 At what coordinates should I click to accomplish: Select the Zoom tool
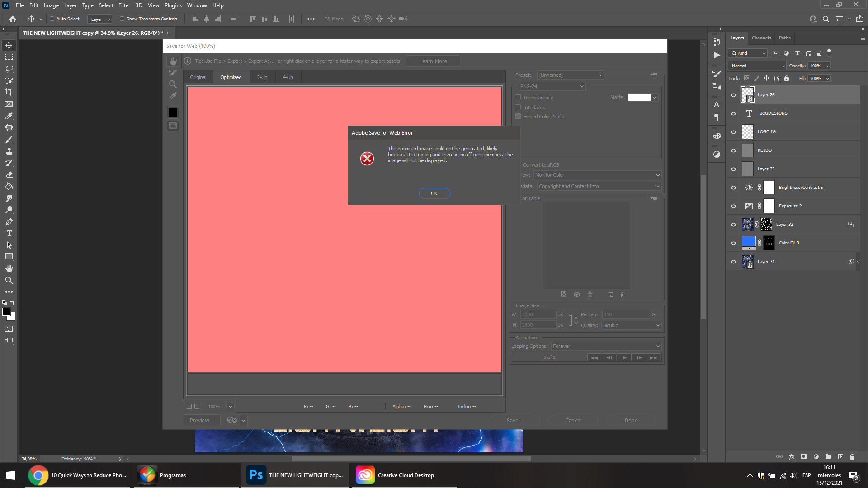[x=9, y=280]
